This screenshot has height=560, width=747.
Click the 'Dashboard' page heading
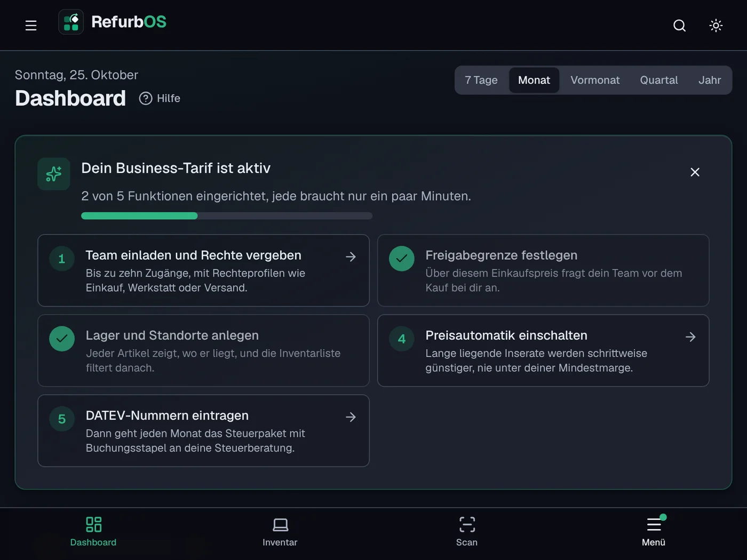(x=70, y=98)
